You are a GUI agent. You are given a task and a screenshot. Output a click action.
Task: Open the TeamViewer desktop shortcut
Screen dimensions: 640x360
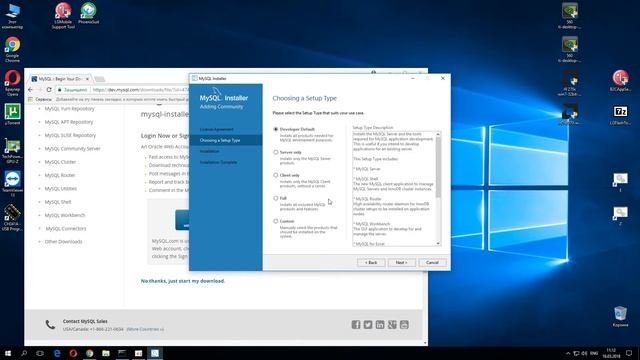pos(12,184)
